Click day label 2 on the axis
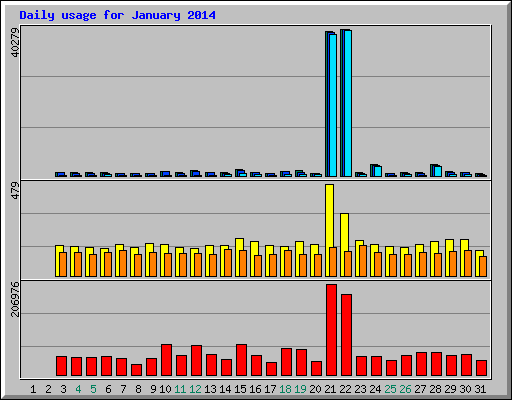The image size is (512, 400). pyautogui.click(x=48, y=389)
